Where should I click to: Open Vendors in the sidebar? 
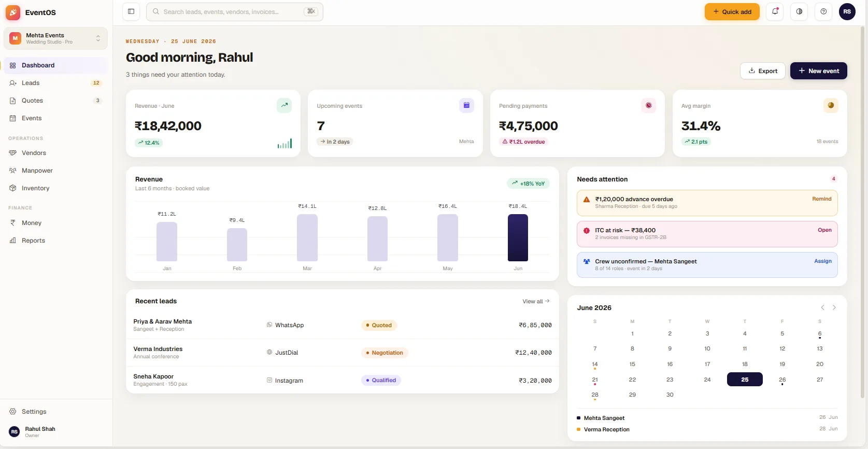55,153
